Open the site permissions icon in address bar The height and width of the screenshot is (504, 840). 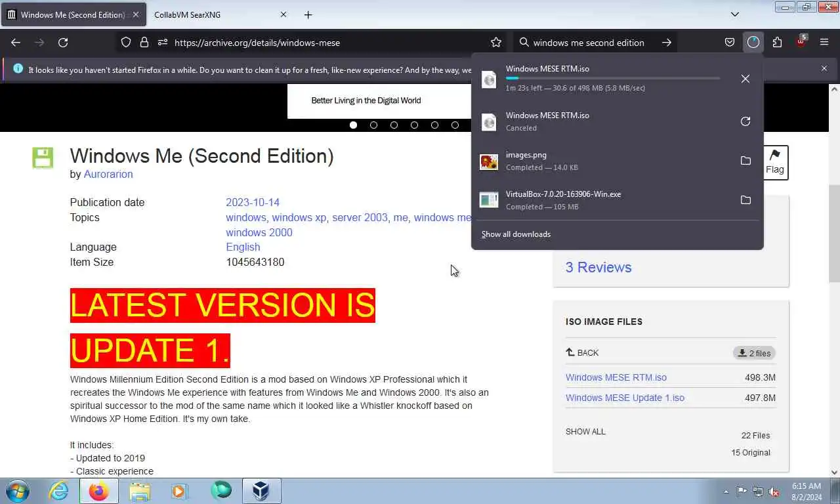163,43
